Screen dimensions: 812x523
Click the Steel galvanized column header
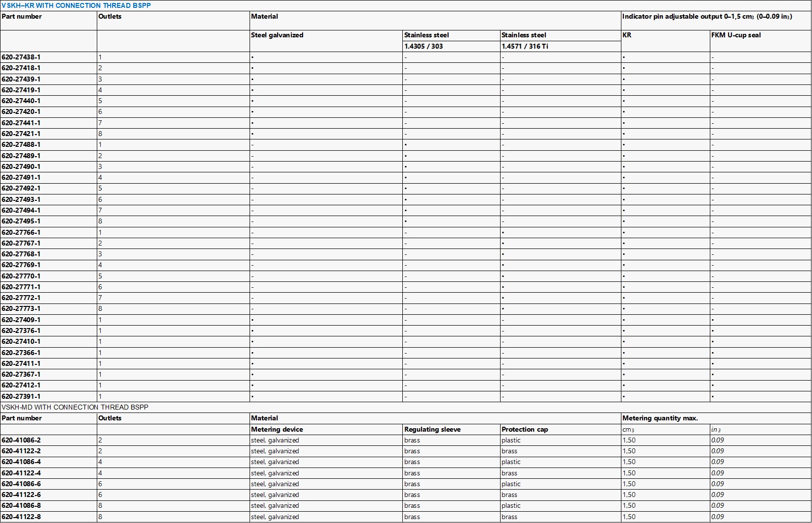(x=277, y=35)
